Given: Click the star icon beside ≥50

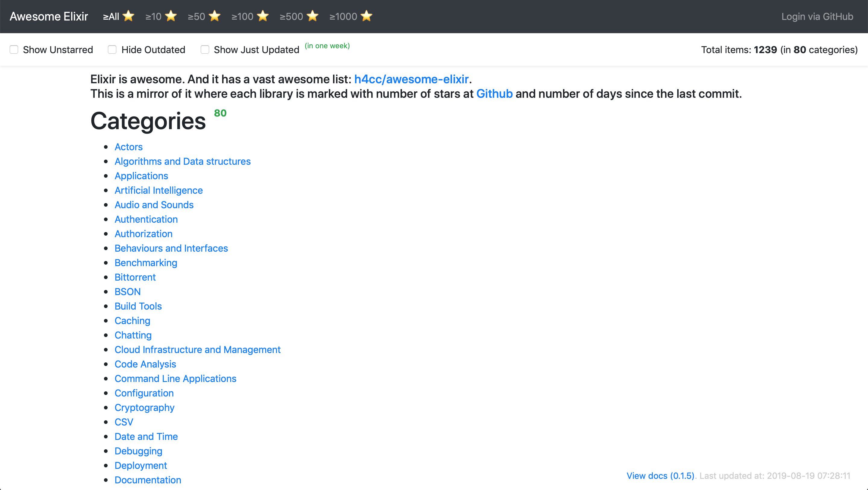Looking at the screenshot, I should coord(215,16).
